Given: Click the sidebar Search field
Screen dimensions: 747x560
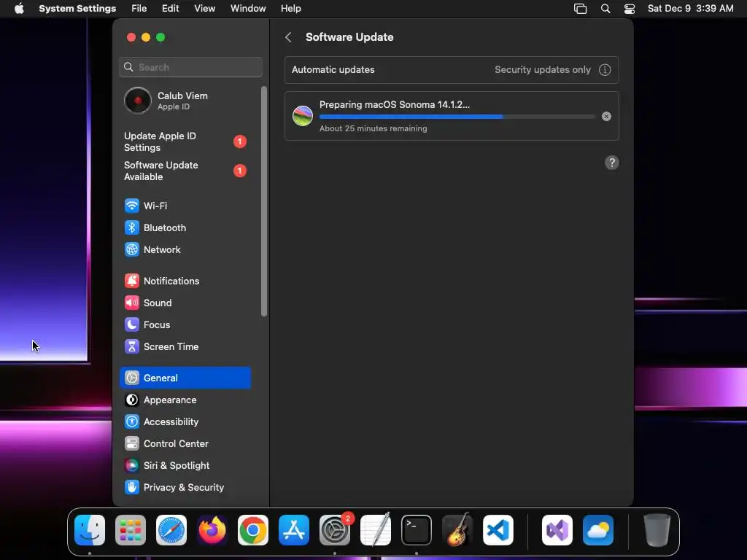Looking at the screenshot, I should pyautogui.click(x=190, y=67).
